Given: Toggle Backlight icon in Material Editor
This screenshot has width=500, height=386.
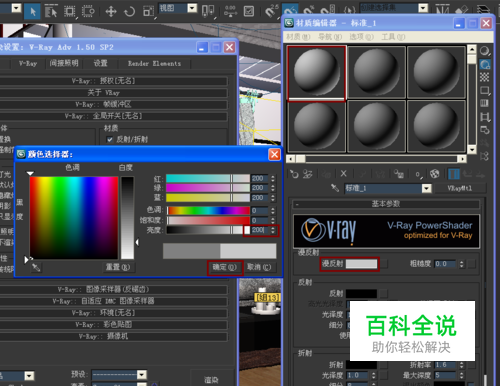Looking at the screenshot, I should click(485, 64).
